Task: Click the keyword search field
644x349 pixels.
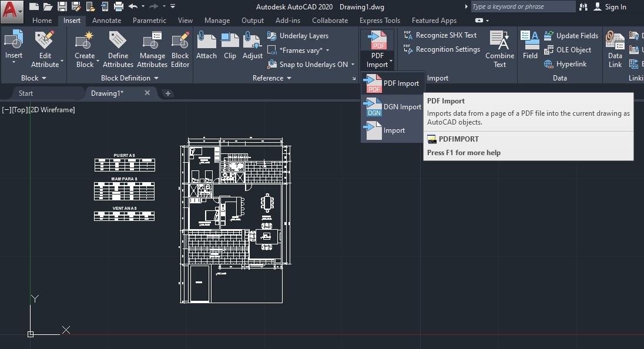Action: click(x=522, y=6)
